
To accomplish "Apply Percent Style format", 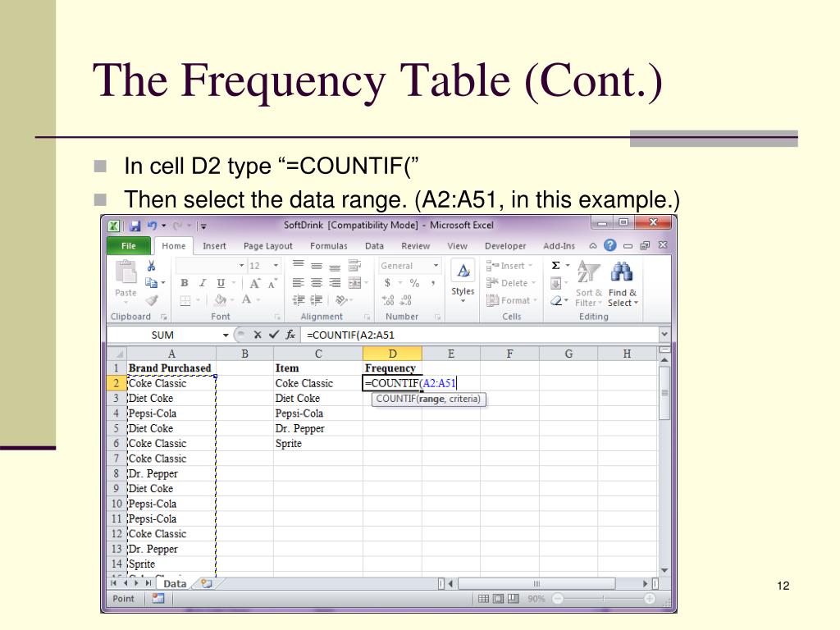I will (414, 283).
